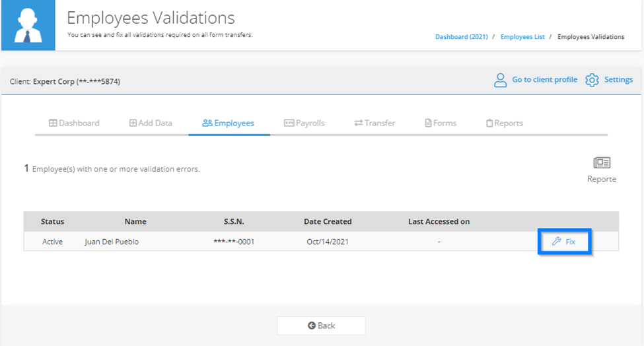Click the S.S.N. column header

pyautogui.click(x=234, y=222)
